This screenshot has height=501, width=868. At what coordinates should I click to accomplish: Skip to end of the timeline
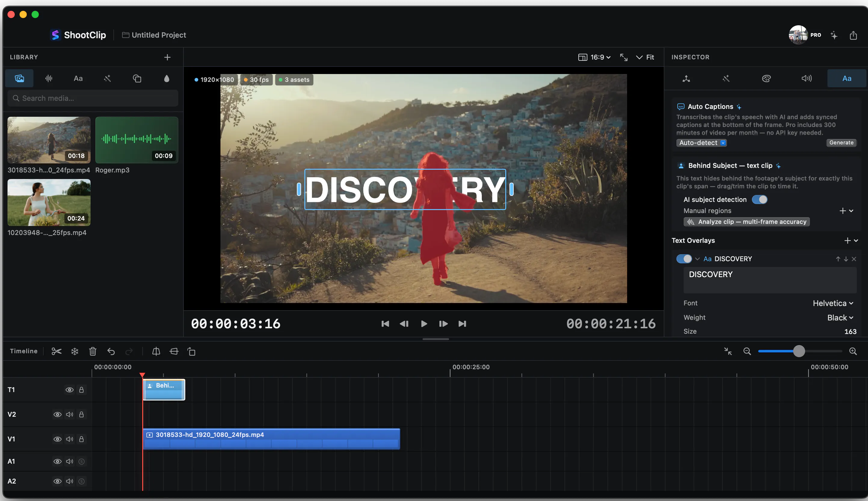click(462, 324)
